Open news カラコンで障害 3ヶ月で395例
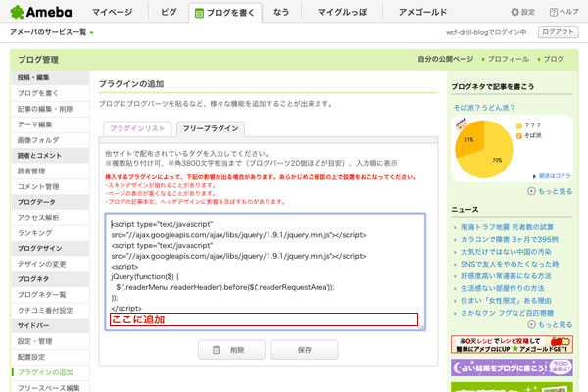588x392 pixels. [x=510, y=239]
